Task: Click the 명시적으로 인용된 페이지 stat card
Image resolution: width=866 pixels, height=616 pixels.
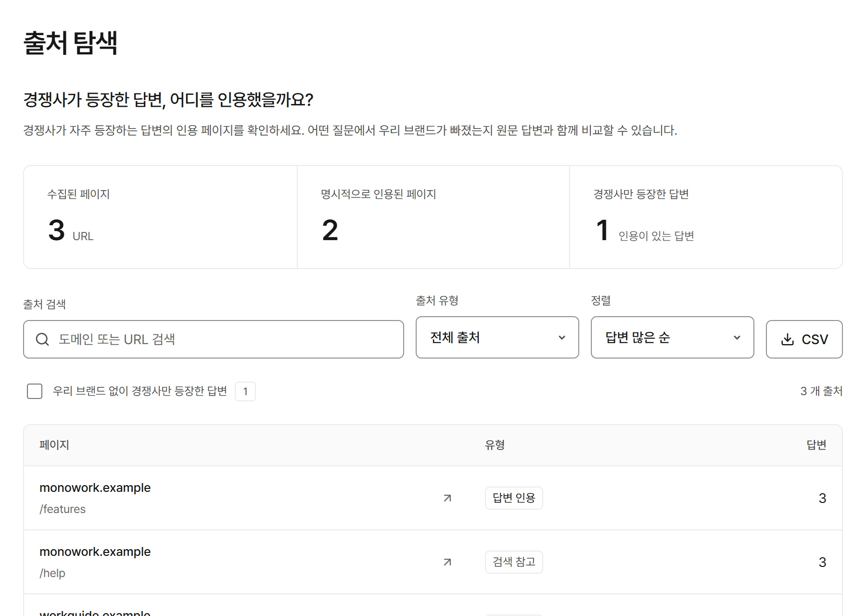Action: coord(433,217)
